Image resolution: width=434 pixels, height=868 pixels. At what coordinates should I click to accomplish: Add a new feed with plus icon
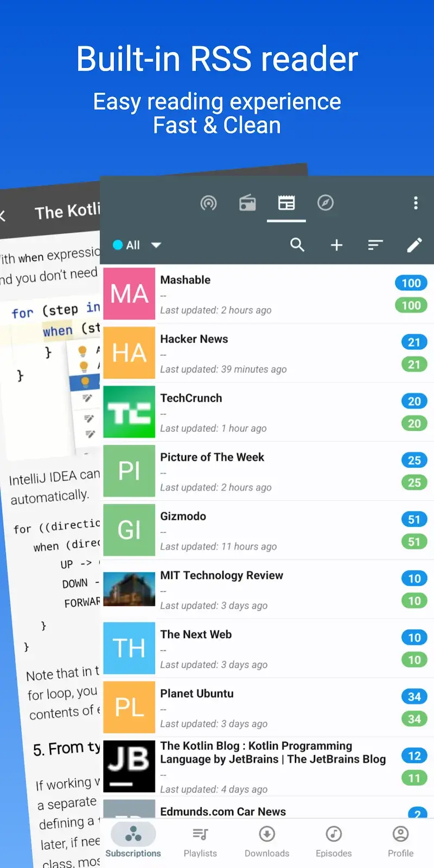click(x=336, y=245)
